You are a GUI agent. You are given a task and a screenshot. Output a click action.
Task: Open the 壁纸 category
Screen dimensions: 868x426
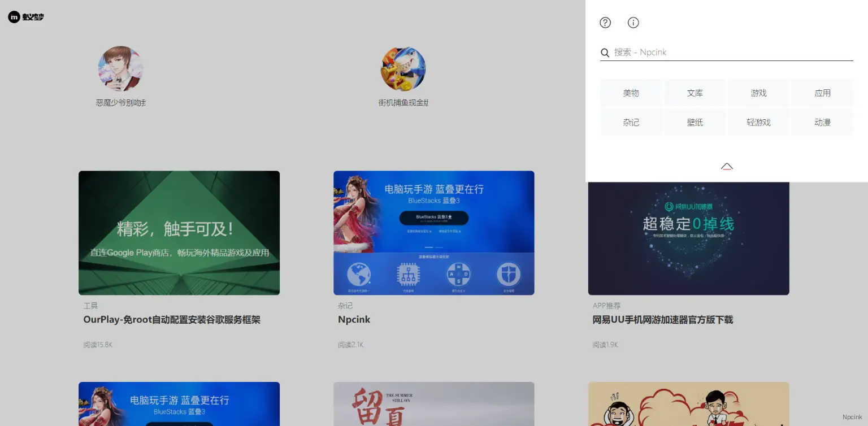point(695,122)
